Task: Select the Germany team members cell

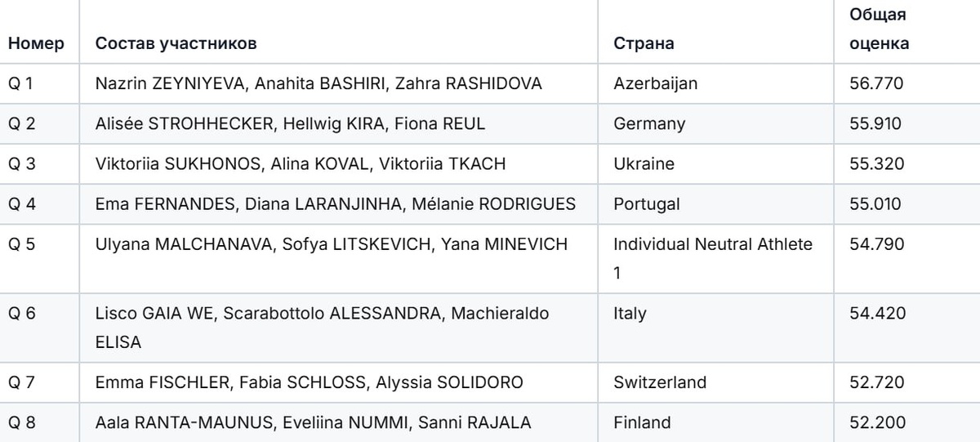Action: click(291, 124)
